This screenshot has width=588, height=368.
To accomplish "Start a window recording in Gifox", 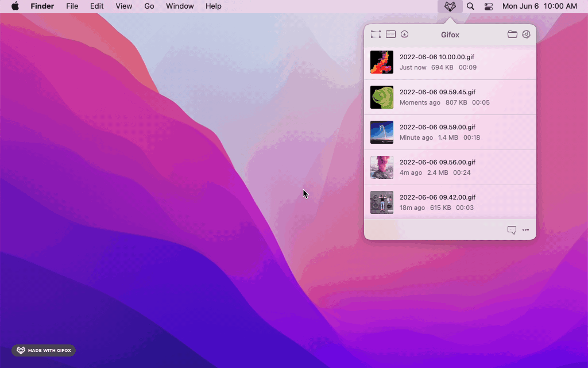I will pyautogui.click(x=390, y=34).
